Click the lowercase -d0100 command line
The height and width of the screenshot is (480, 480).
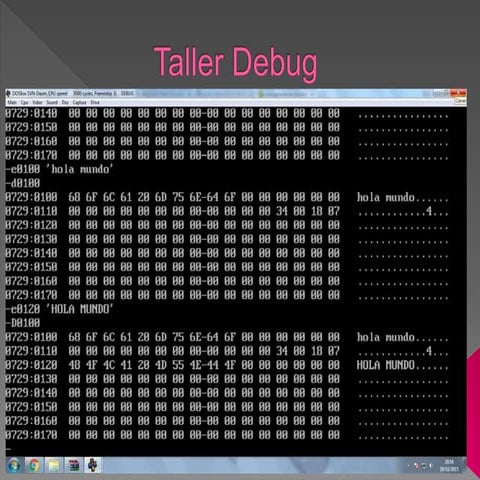23,183
